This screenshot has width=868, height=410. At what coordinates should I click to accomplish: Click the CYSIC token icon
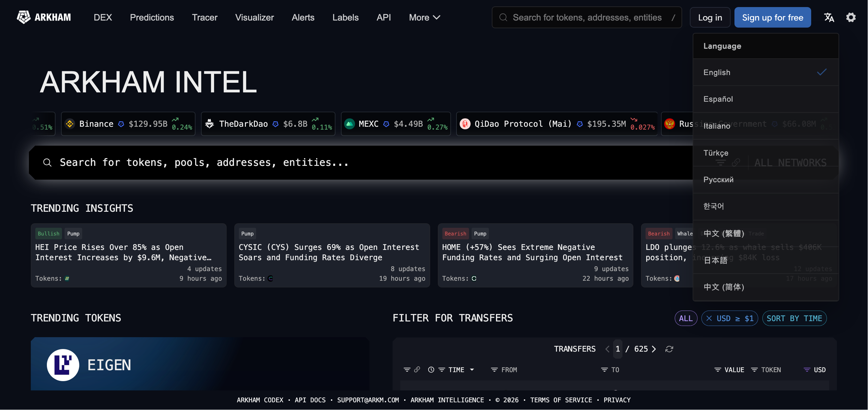(270, 278)
